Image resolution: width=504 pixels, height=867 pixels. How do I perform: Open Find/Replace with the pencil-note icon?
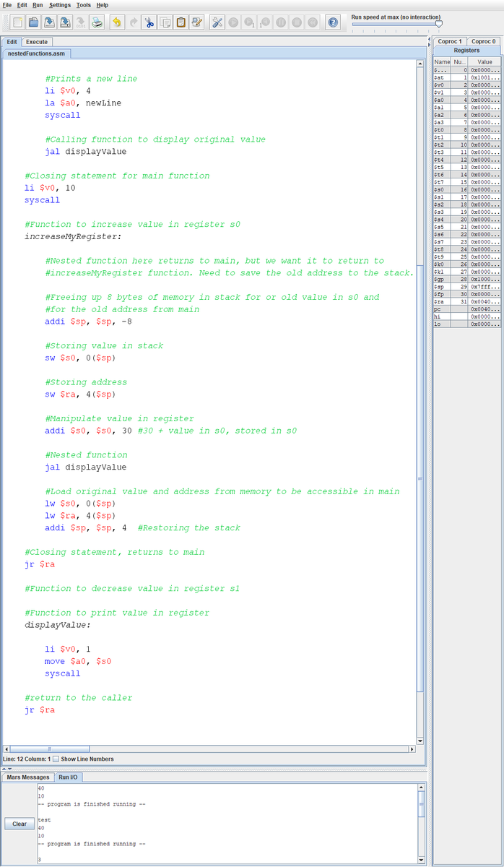tap(196, 22)
